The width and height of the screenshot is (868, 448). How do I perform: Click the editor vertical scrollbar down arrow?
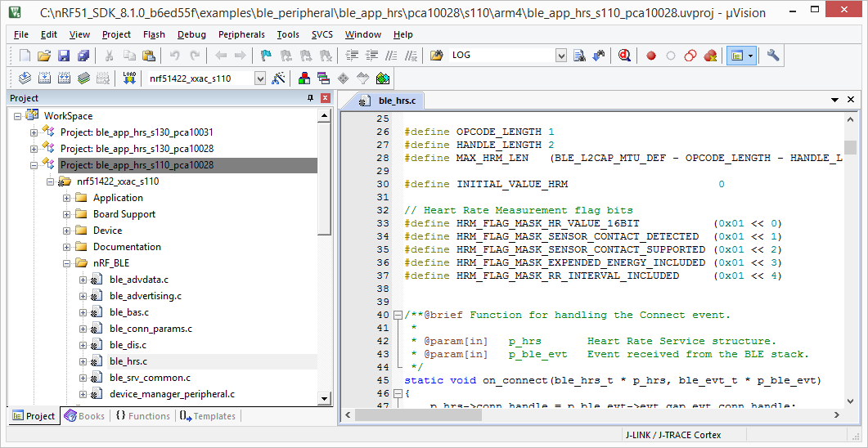[x=850, y=401]
